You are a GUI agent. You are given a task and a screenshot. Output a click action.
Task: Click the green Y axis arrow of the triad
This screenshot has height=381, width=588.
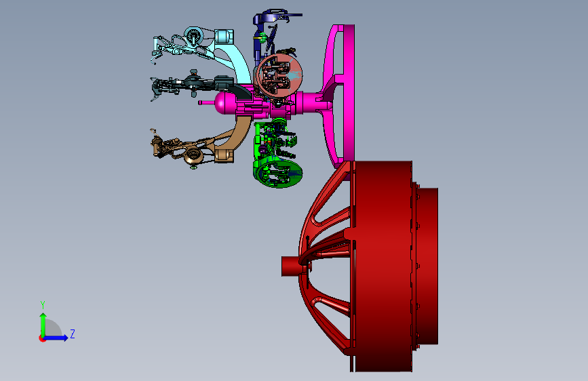[43, 324]
